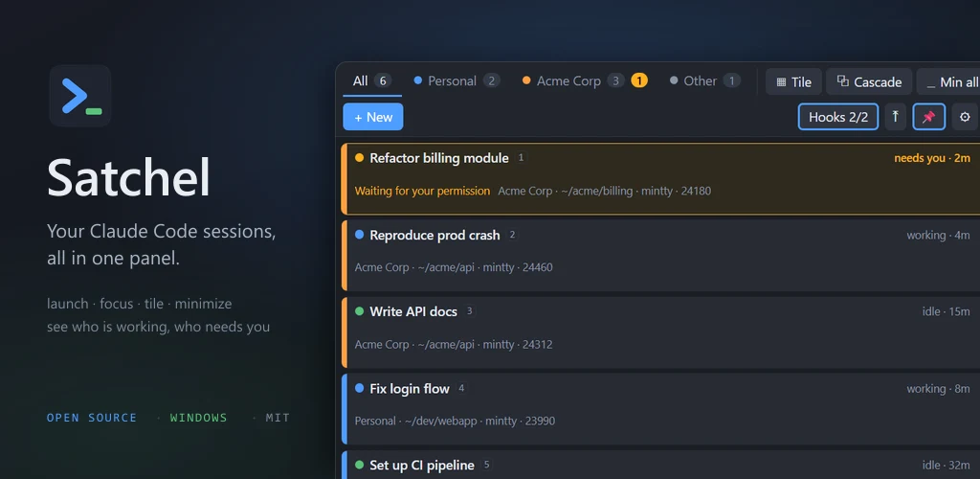Click the orange 1 alert badge on Acme Corp
The width and height of the screenshot is (980, 479).
(638, 80)
